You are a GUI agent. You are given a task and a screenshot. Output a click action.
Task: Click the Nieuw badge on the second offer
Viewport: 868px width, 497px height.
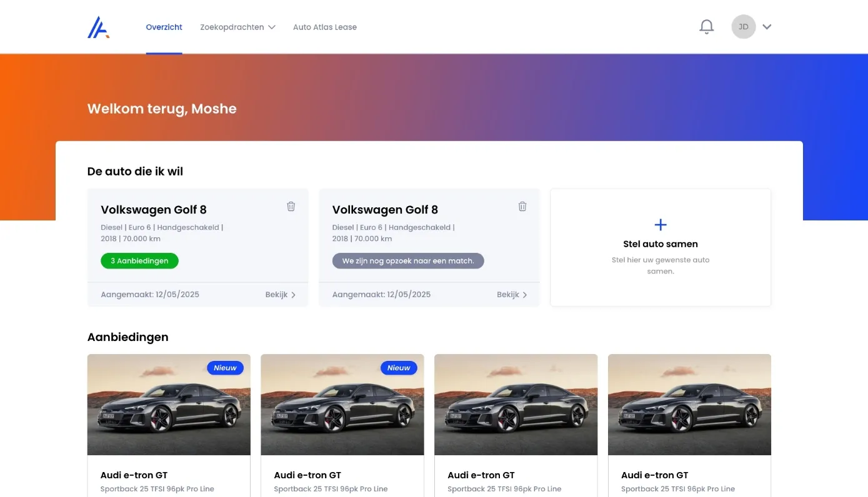(x=399, y=368)
